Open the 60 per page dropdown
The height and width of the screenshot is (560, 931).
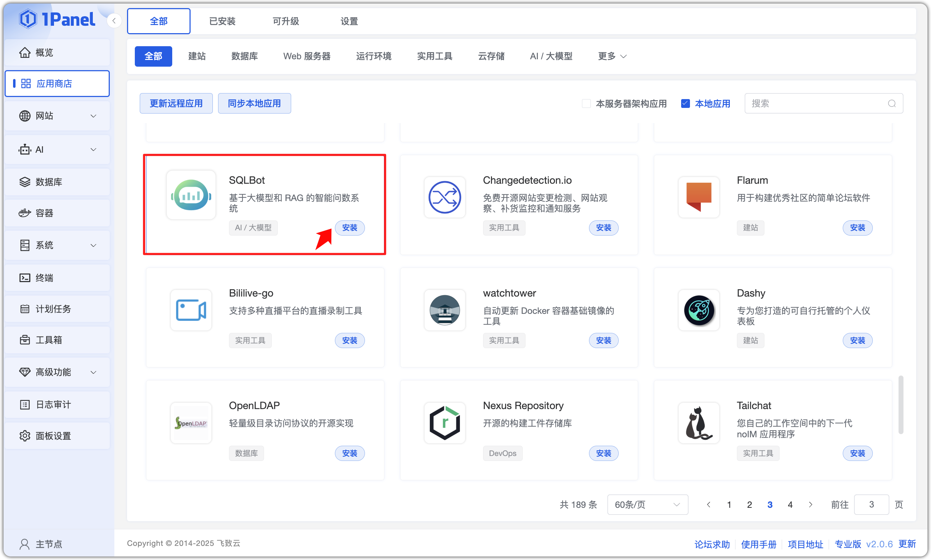647,505
